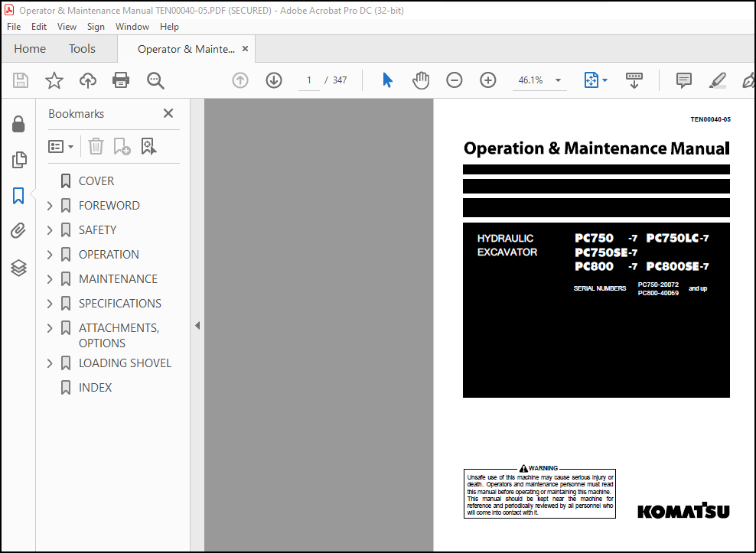Expand the OPERATION bookmark
The image size is (756, 553).
pyautogui.click(x=49, y=255)
